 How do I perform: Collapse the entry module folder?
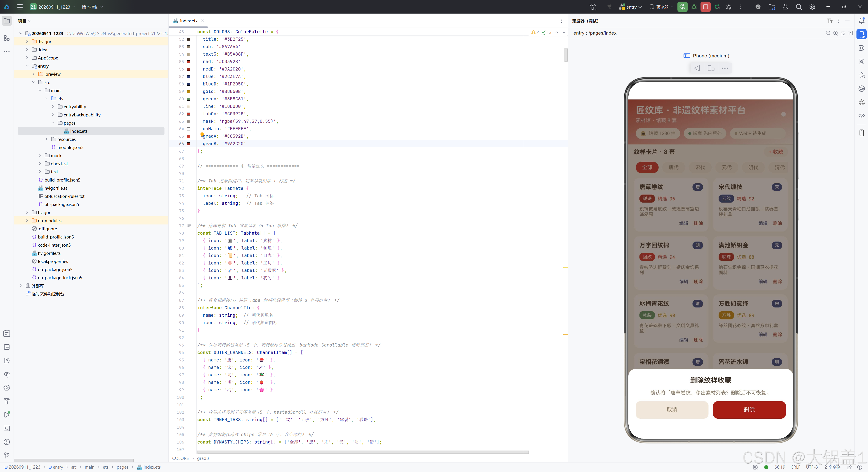point(27,66)
